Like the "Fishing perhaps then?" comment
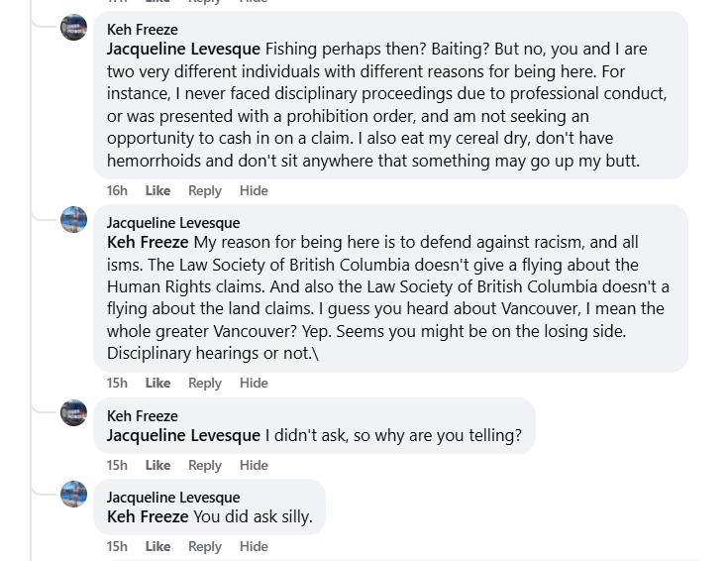The width and height of the screenshot is (728, 561). point(157,190)
